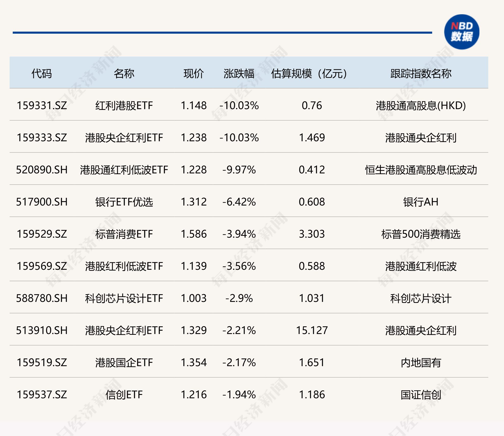
Task: Click index name 内地国有
Action: click(421, 363)
